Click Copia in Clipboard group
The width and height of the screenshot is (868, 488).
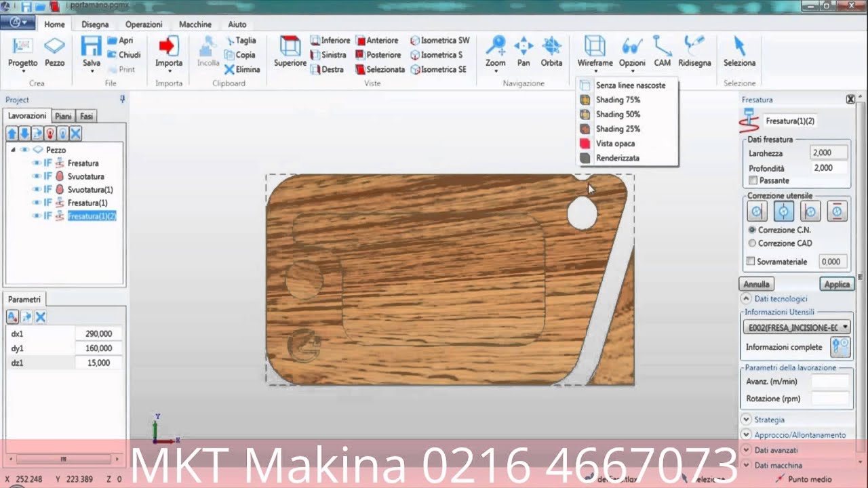click(x=240, y=55)
